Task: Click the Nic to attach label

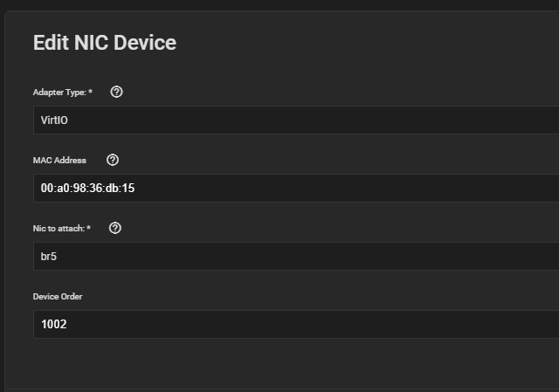Action: (58, 229)
